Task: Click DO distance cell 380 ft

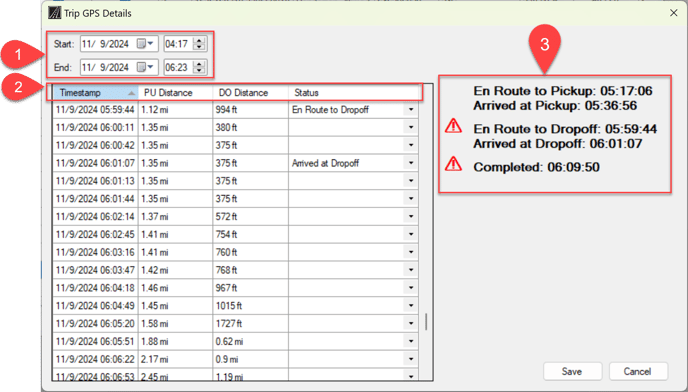Action: [x=251, y=127]
